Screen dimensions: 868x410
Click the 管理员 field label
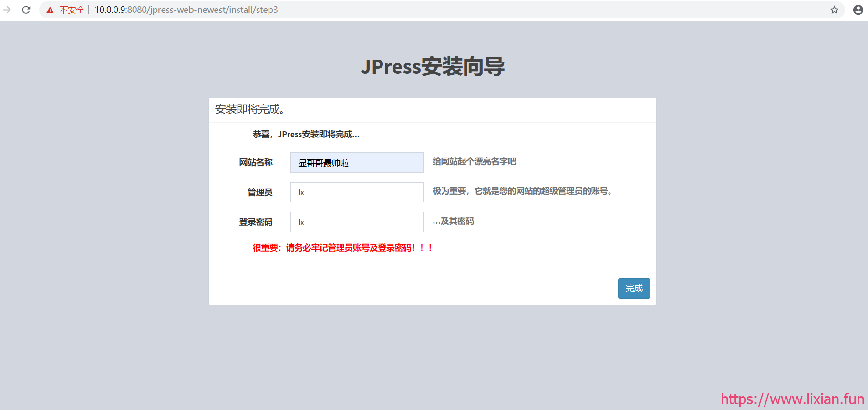click(260, 192)
